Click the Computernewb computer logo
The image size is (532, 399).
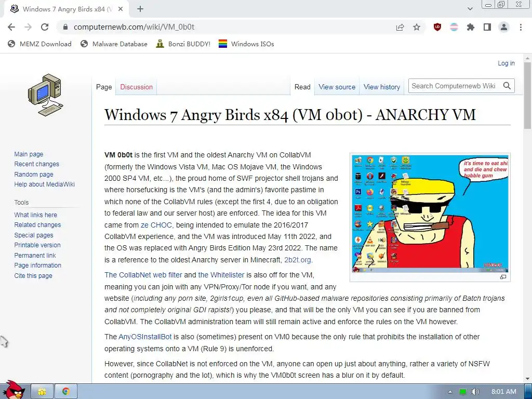[46, 95]
